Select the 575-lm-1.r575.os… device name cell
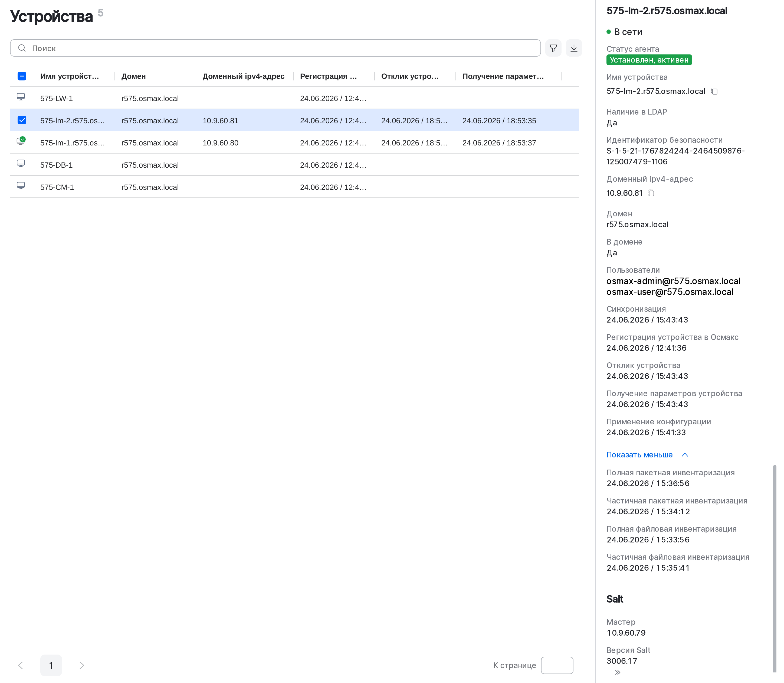Screen dimensions: 784x683 tap(72, 143)
